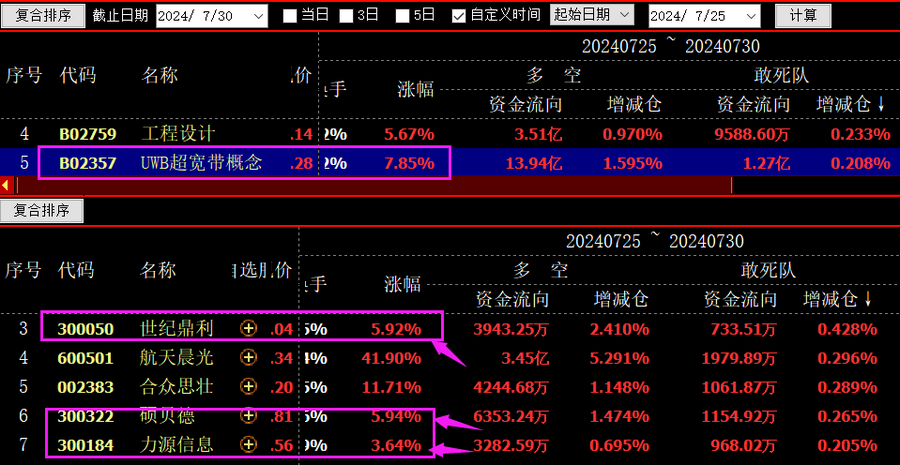Image resolution: width=900 pixels, height=465 pixels.
Task: Click lower 敢死队 资金流向 column header
Action: 740,299
